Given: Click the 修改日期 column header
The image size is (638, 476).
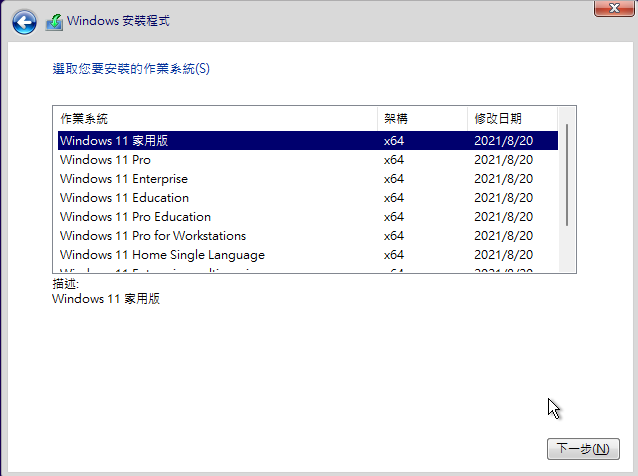Looking at the screenshot, I should [x=512, y=119].
